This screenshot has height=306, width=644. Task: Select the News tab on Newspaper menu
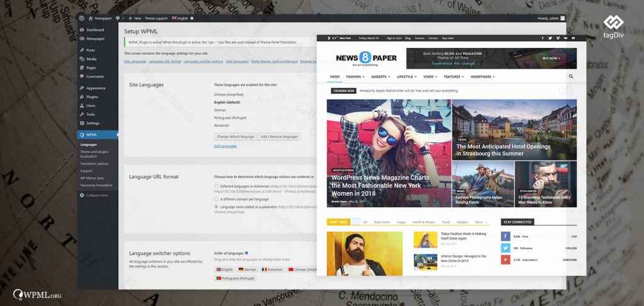pyautogui.click(x=335, y=77)
